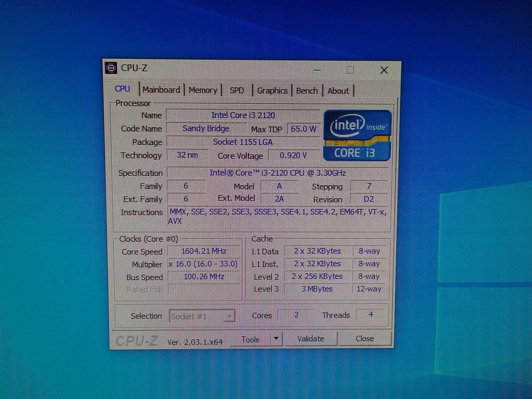The width and height of the screenshot is (532, 399).
Task: Open the Memory tab
Action: pyautogui.click(x=203, y=90)
